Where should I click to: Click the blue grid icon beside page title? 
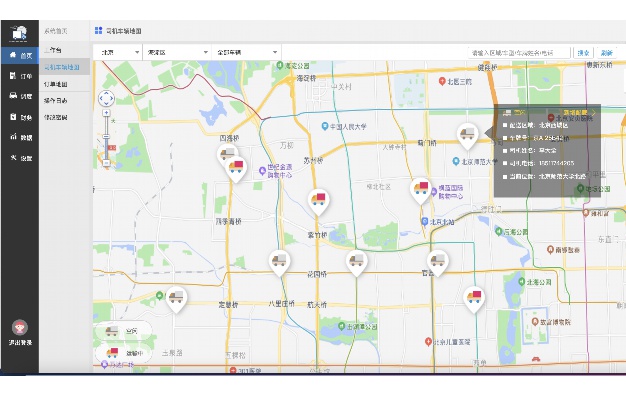[x=98, y=30]
